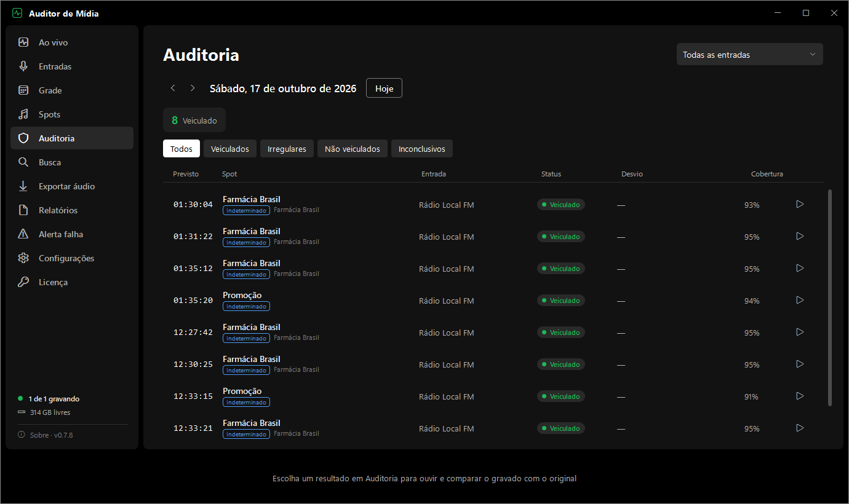Click the Veiculado status badge at 12:33:15
This screenshot has width=849, height=504.
click(x=561, y=396)
